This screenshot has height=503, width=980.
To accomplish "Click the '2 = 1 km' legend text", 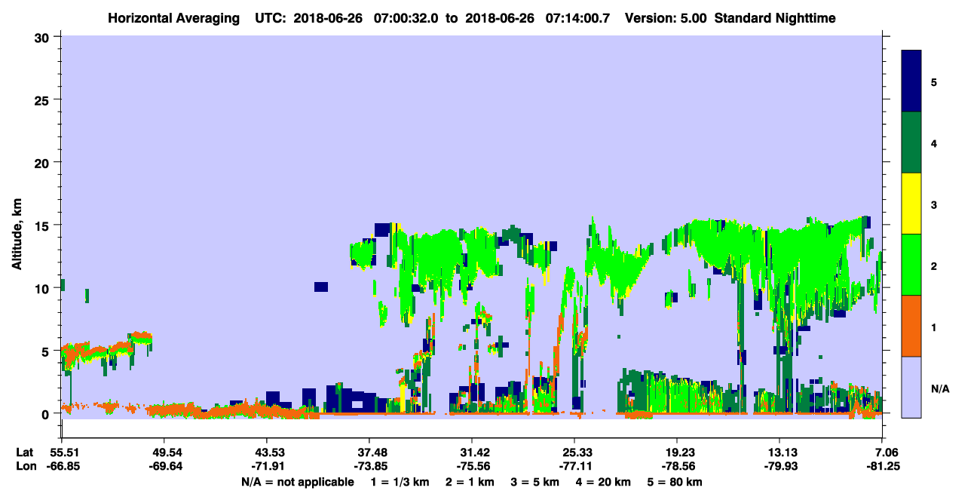I will [x=470, y=482].
